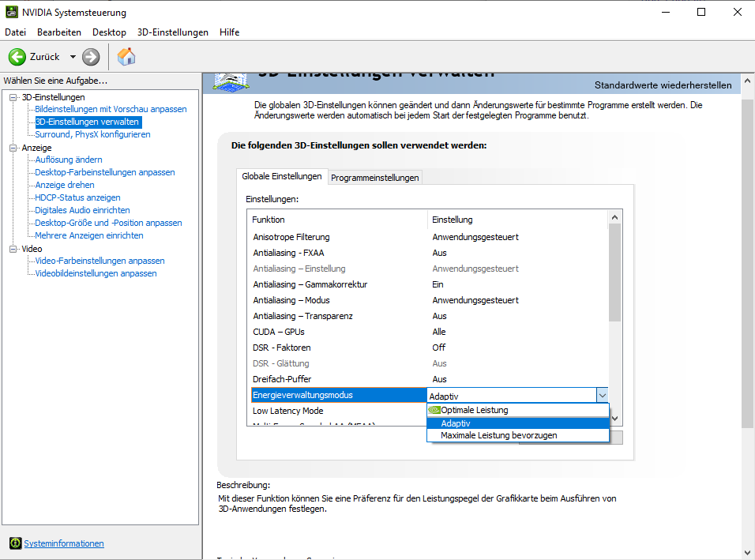Click the NVIDIA title bar app icon
The width and height of the screenshot is (755, 560).
[x=12, y=12]
